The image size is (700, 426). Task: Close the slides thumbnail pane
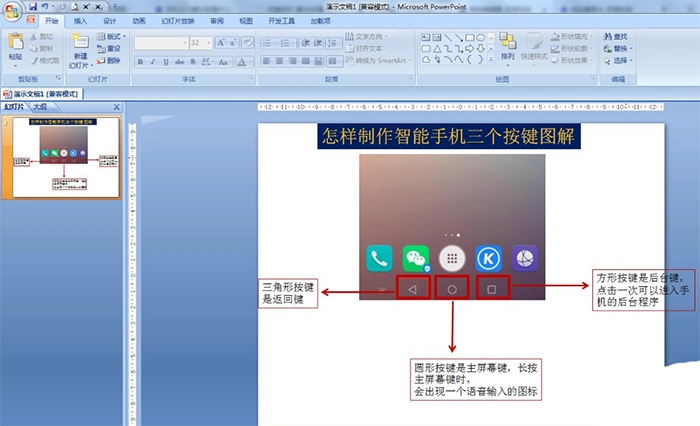[117, 107]
